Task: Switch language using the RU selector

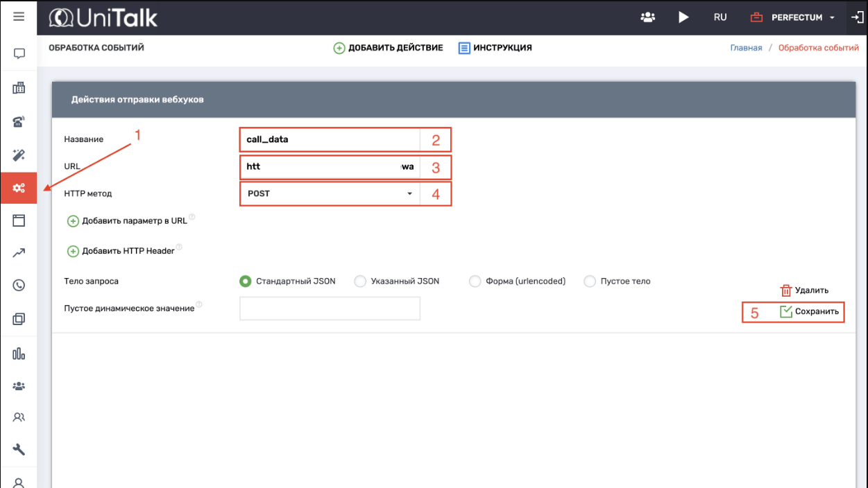Action: [720, 17]
